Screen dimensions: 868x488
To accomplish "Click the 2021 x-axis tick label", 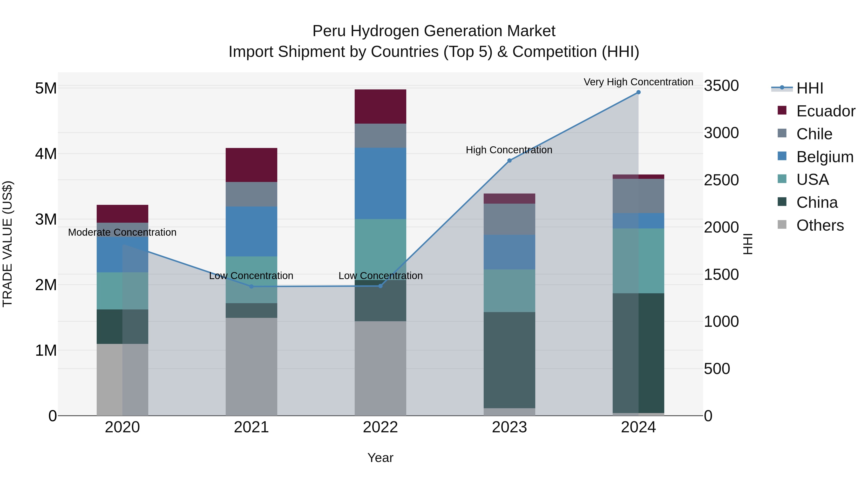I will point(251,427).
